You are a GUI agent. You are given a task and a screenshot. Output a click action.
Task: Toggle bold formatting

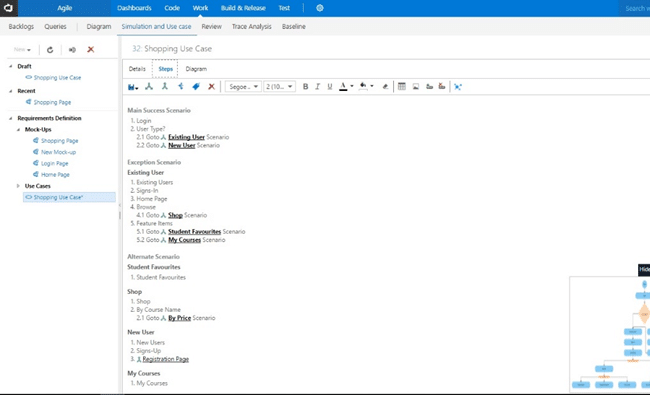pyautogui.click(x=306, y=87)
